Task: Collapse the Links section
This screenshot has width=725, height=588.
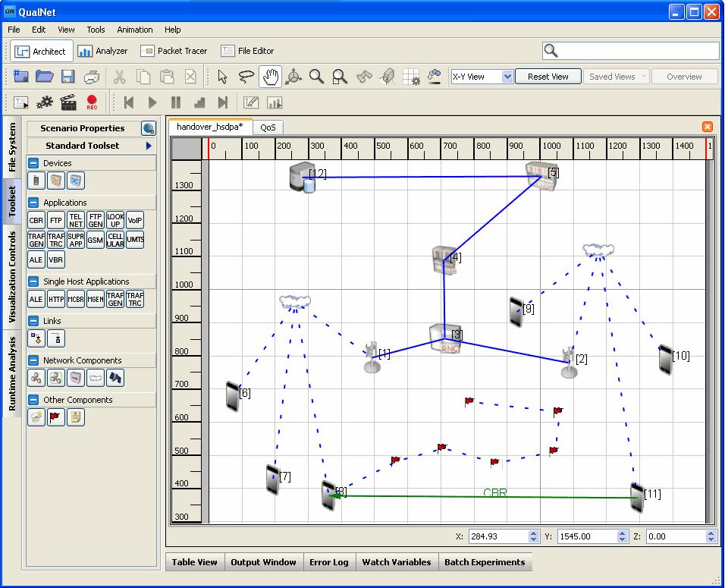Action: point(33,321)
